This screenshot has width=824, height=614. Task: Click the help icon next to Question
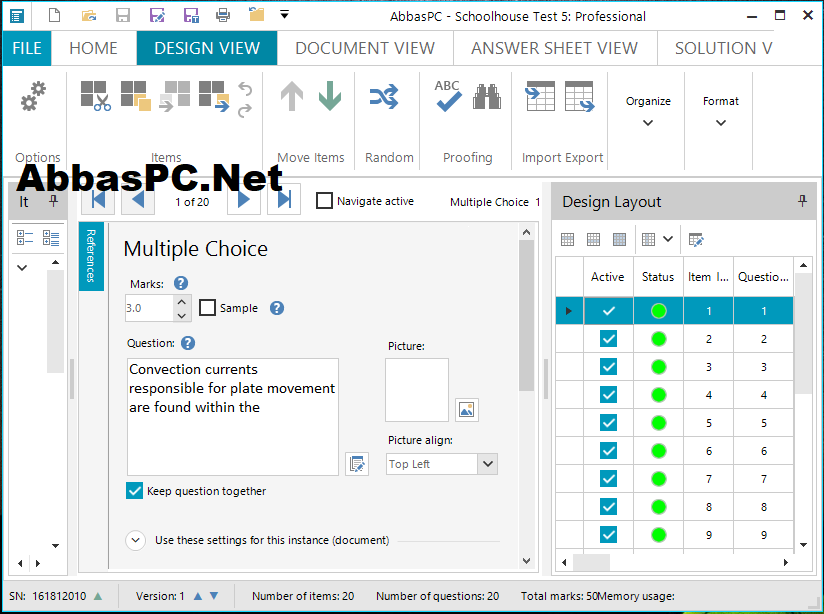[188, 343]
